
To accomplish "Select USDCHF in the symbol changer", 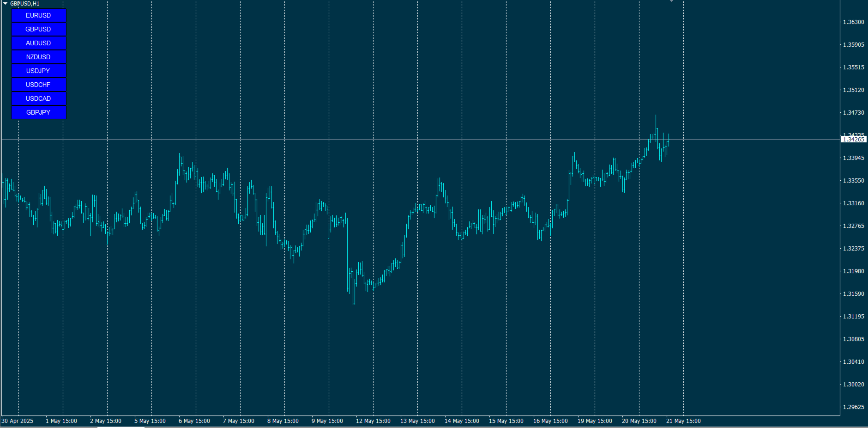I will [38, 85].
